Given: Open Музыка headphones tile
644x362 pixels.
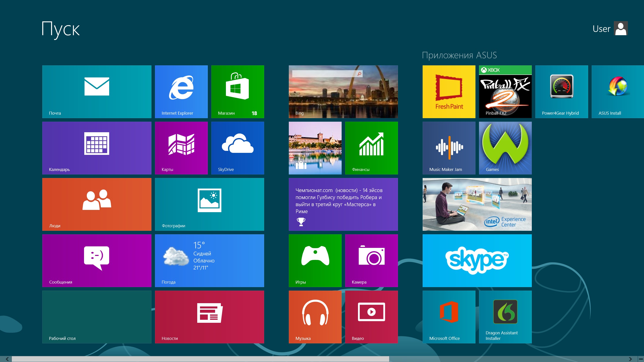Looking at the screenshot, I should pyautogui.click(x=315, y=317).
